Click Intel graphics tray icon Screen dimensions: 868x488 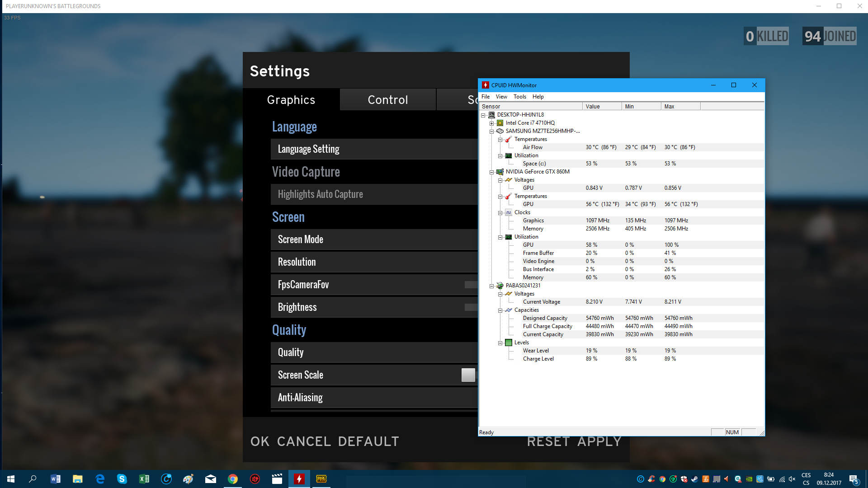point(760,479)
